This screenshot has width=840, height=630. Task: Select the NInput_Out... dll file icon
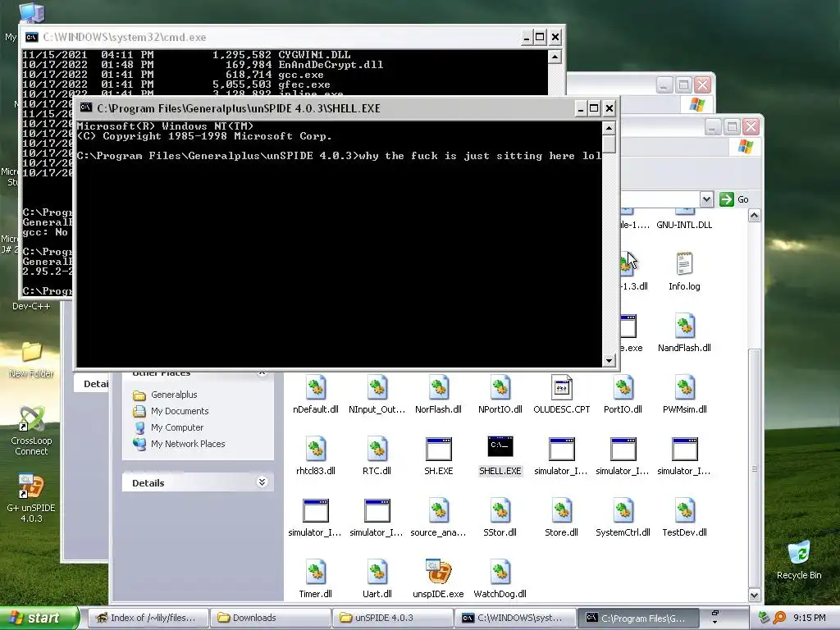tap(377, 388)
